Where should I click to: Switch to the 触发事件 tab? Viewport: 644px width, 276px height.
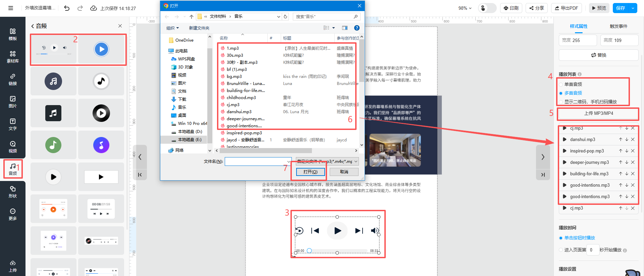click(618, 26)
